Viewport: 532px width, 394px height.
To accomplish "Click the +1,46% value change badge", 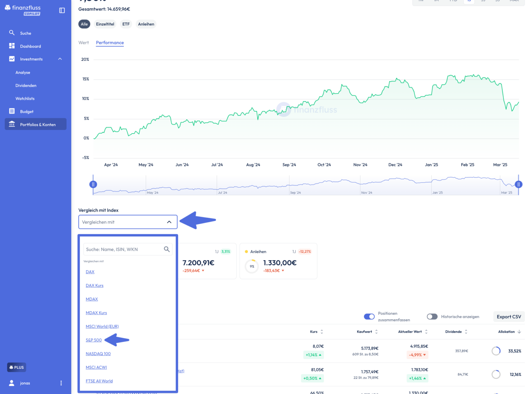I will (417, 378).
